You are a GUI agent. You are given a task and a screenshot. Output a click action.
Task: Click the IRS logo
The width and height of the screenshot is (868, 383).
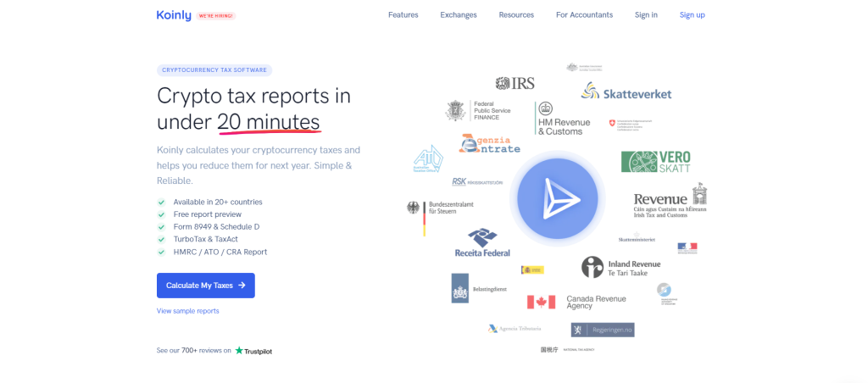(515, 84)
